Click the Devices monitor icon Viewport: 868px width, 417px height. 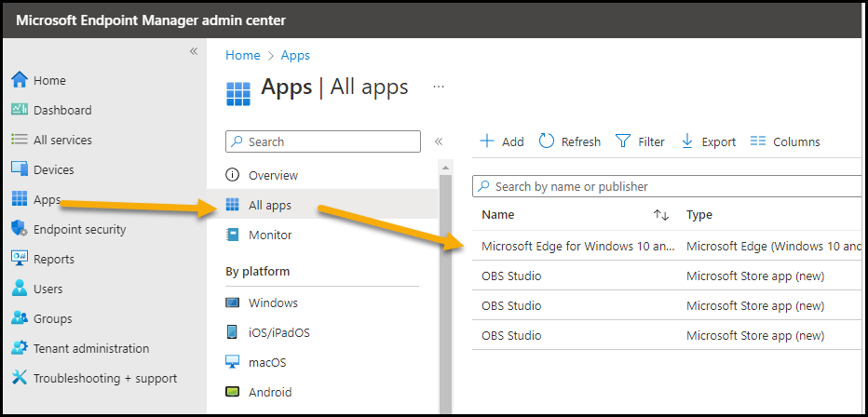20,169
